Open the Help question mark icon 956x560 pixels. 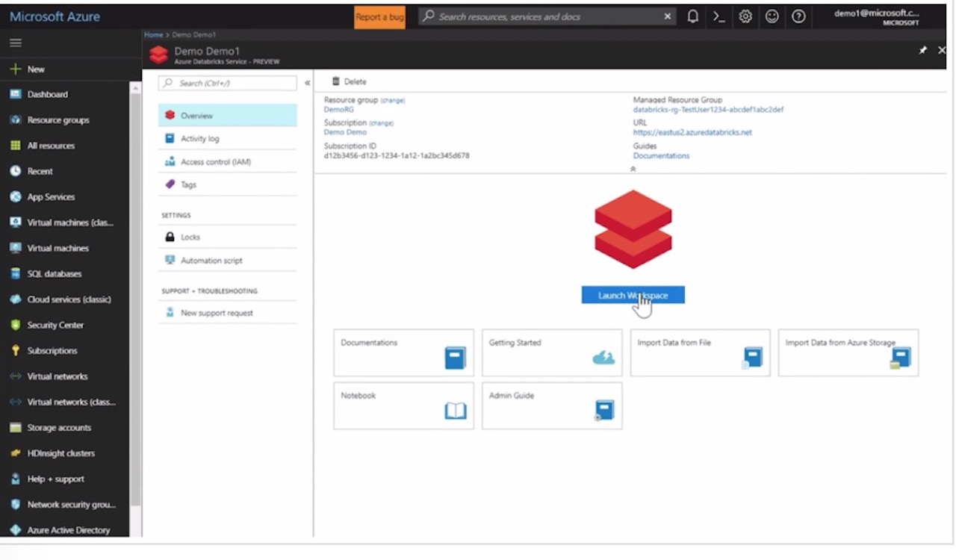click(x=798, y=16)
